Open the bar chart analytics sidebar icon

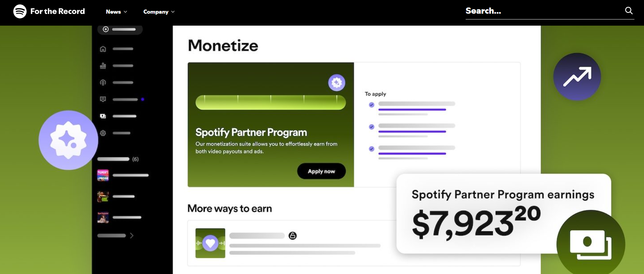[x=103, y=66]
